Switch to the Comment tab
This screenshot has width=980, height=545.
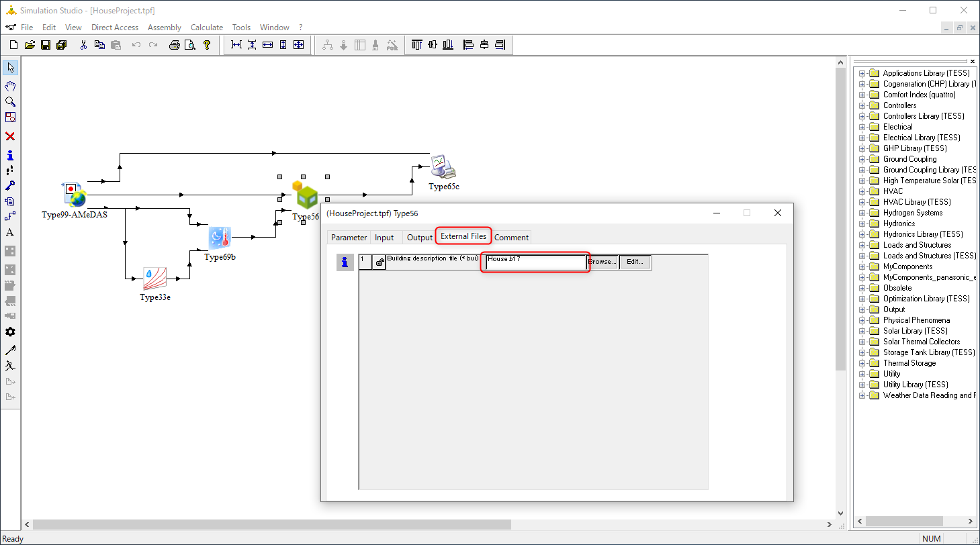click(x=511, y=238)
